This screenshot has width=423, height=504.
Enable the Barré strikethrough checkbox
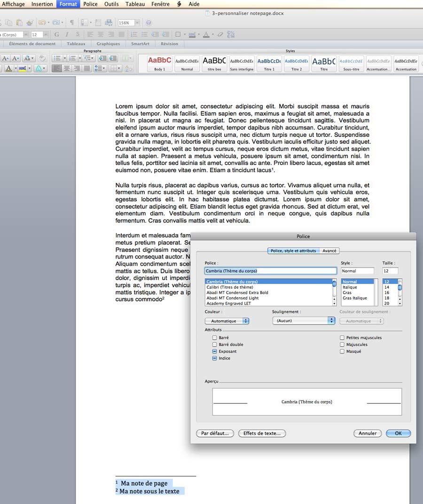coord(215,338)
